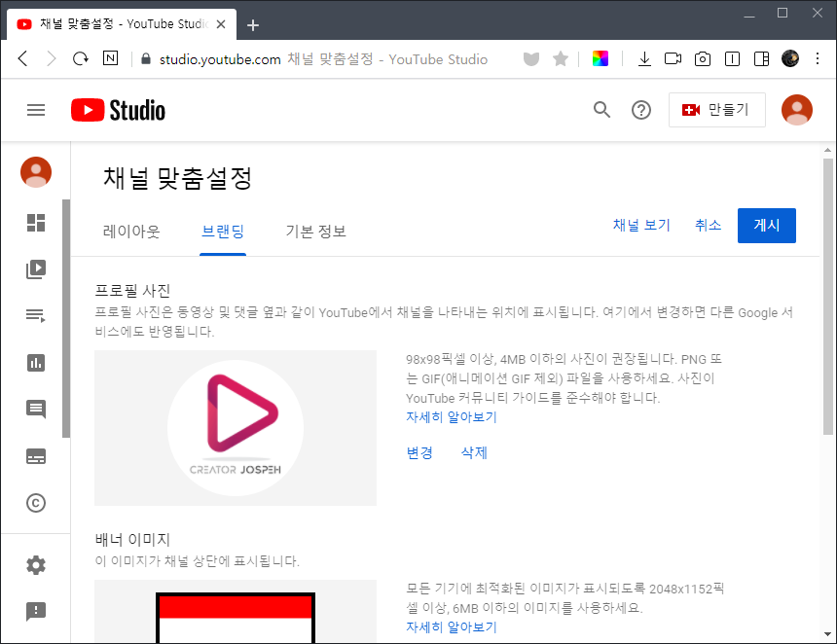The image size is (837, 644).
Task: Open the Content videos icon in sidebar
Action: pos(36,268)
